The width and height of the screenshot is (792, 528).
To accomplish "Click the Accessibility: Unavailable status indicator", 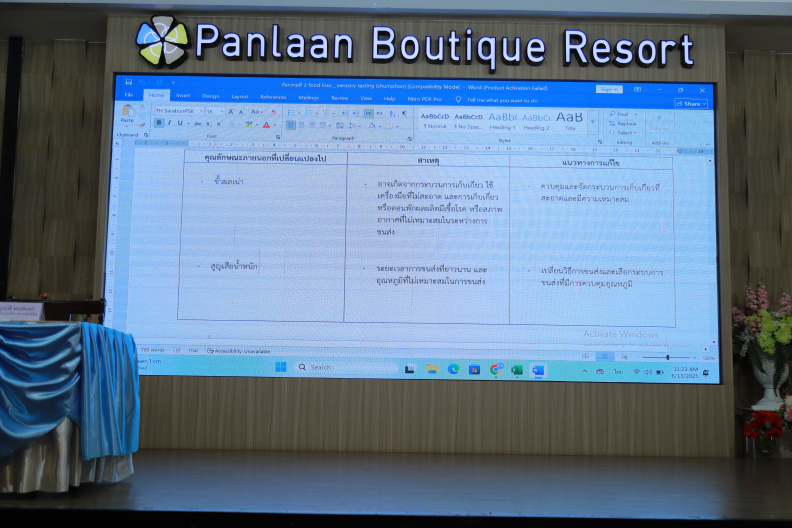I will pos(238,351).
